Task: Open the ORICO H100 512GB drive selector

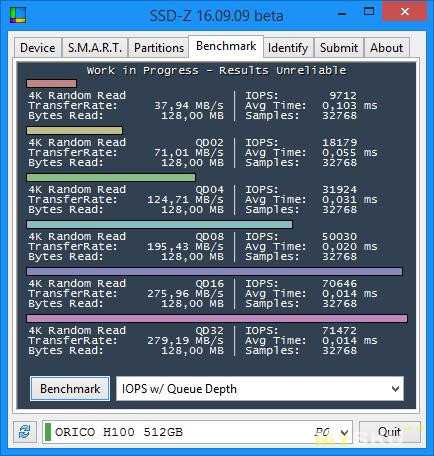Action: [197, 432]
